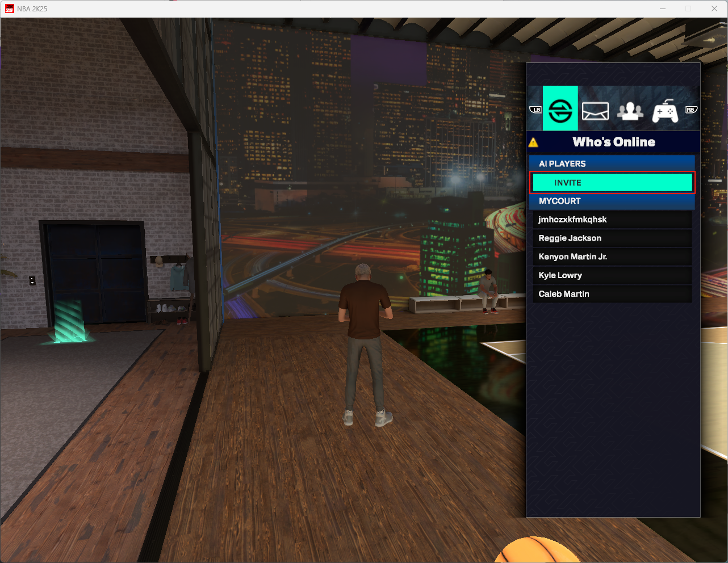Click the LB bumper icon
The width and height of the screenshot is (728, 563).
(535, 110)
